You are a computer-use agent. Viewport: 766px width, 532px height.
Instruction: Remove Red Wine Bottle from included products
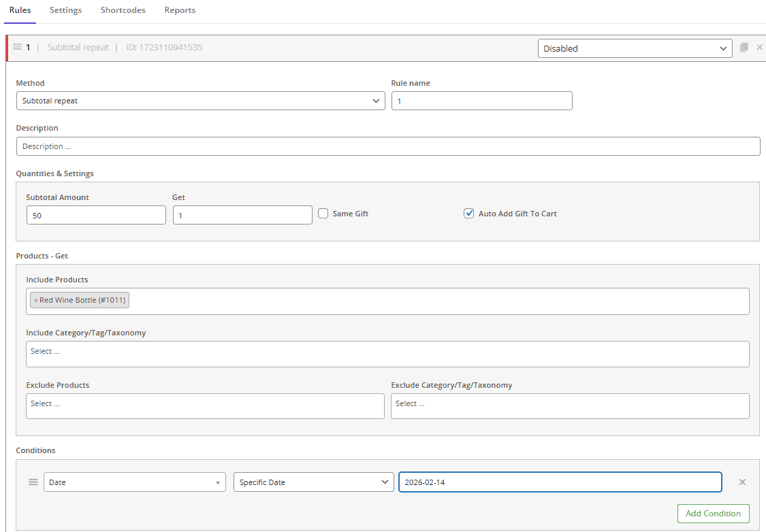(x=36, y=301)
